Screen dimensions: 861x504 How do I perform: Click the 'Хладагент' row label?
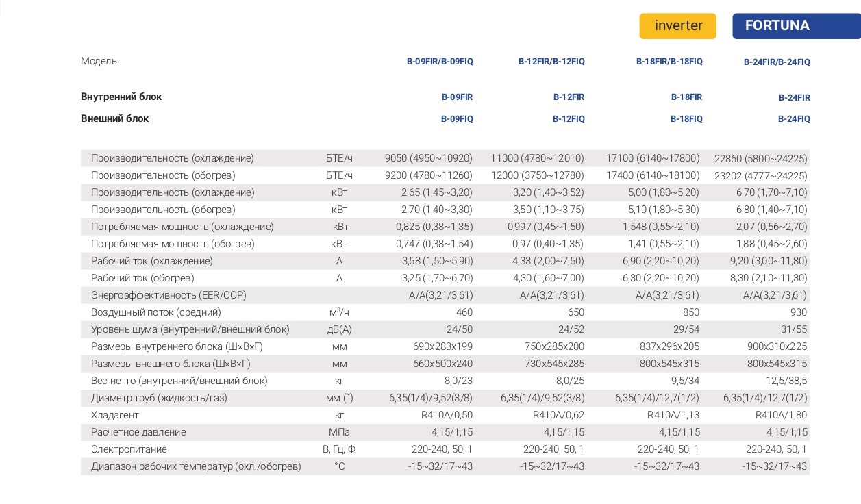coord(115,415)
